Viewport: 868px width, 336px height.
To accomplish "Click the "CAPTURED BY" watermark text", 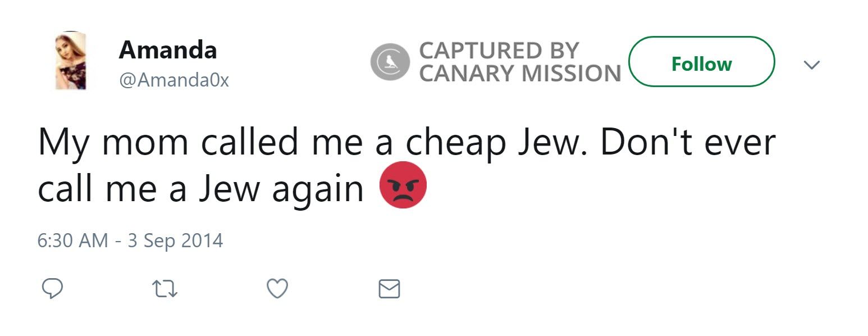I will [x=499, y=51].
